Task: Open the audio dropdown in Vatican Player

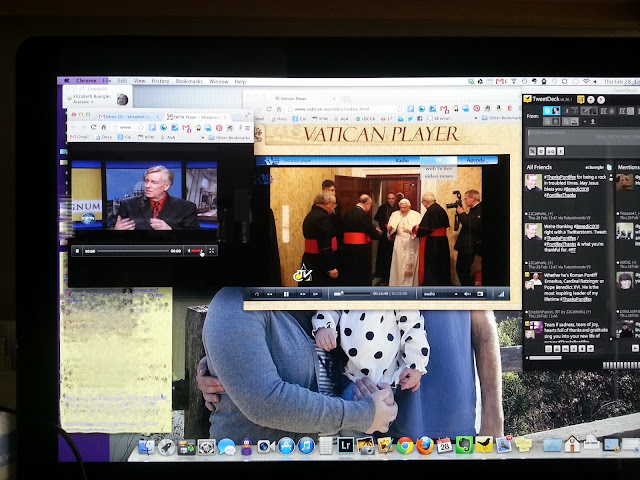Action: coord(441,294)
